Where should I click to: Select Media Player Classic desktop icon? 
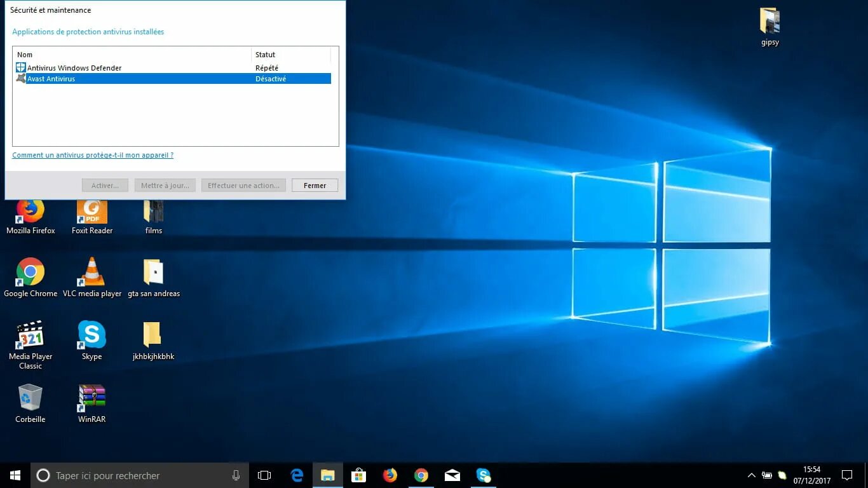[x=31, y=345]
